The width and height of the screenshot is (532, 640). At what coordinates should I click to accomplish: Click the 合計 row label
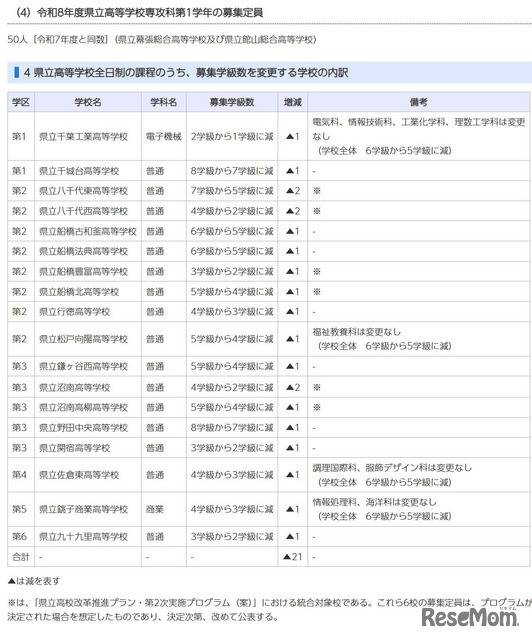click(21, 556)
